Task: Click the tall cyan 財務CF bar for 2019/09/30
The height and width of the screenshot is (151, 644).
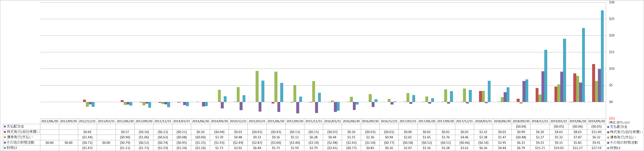Action: click(x=602, y=56)
